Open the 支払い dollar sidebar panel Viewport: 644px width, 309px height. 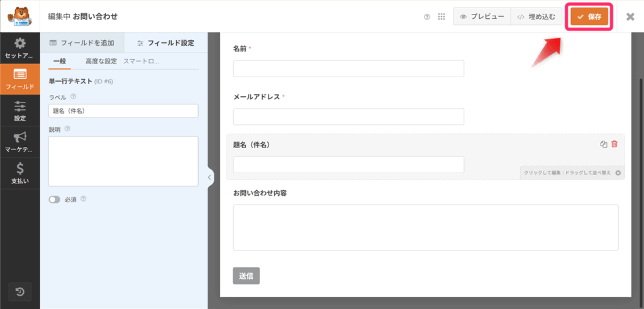pyautogui.click(x=19, y=173)
